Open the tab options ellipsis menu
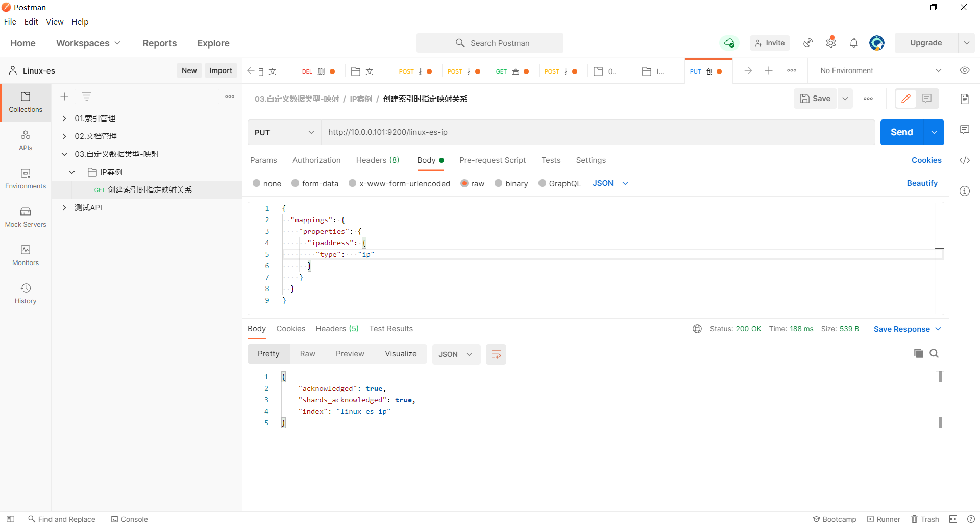Viewport: 980px width, 526px height. tap(792, 70)
